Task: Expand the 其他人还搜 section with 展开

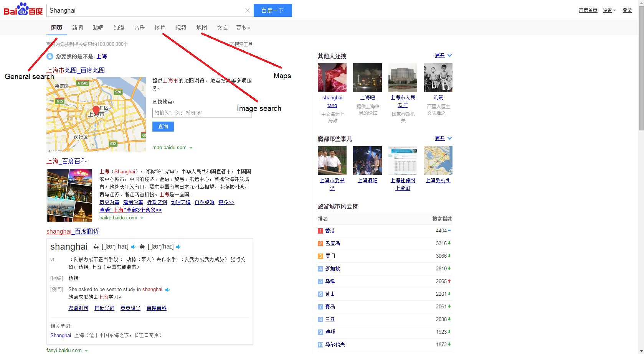Action: 443,56
